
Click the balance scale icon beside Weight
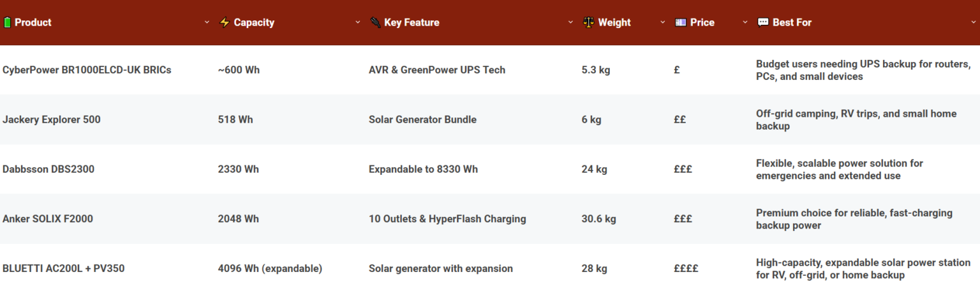pyautogui.click(x=588, y=22)
